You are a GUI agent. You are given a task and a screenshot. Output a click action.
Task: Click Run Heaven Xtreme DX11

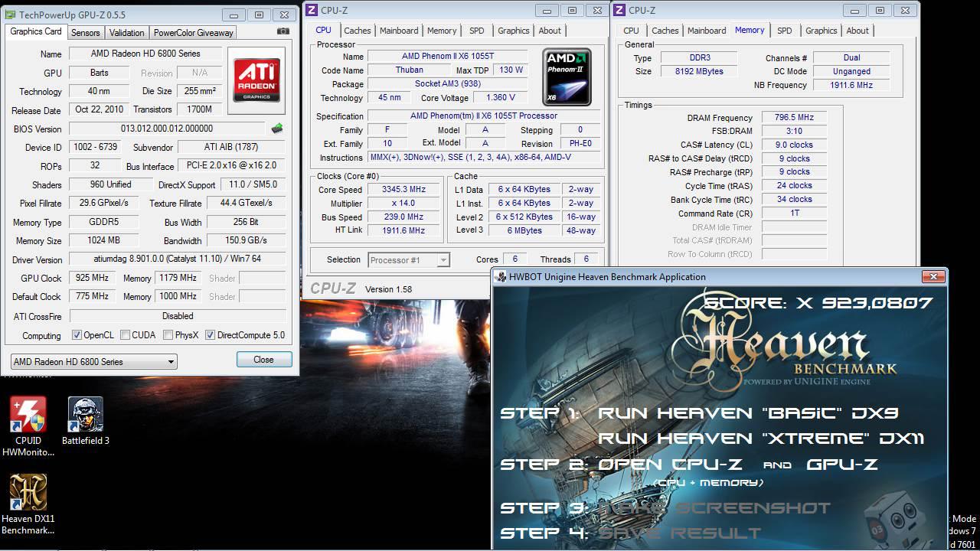coord(761,439)
